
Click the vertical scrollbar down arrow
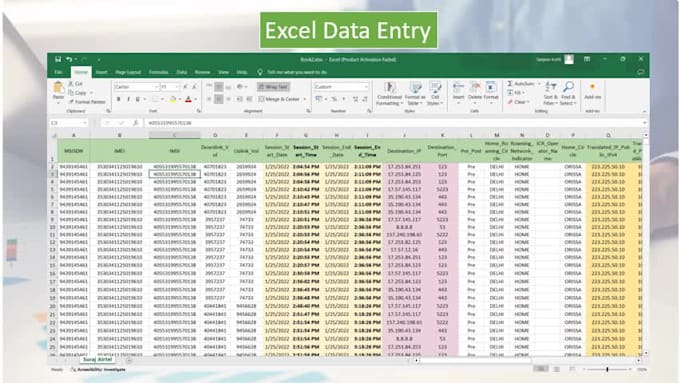(645, 354)
